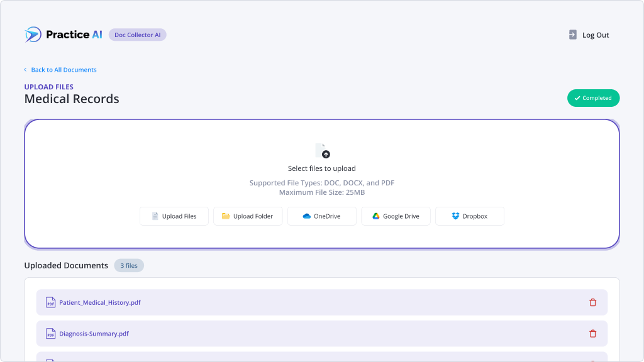Click the Doc Collector AI badge
This screenshot has width=644, height=362.
click(137, 35)
